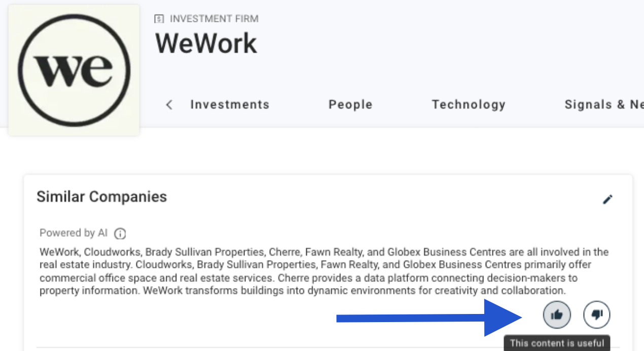Image resolution: width=644 pixels, height=351 pixels.
Task: Switch to the People tab
Action: (x=350, y=104)
